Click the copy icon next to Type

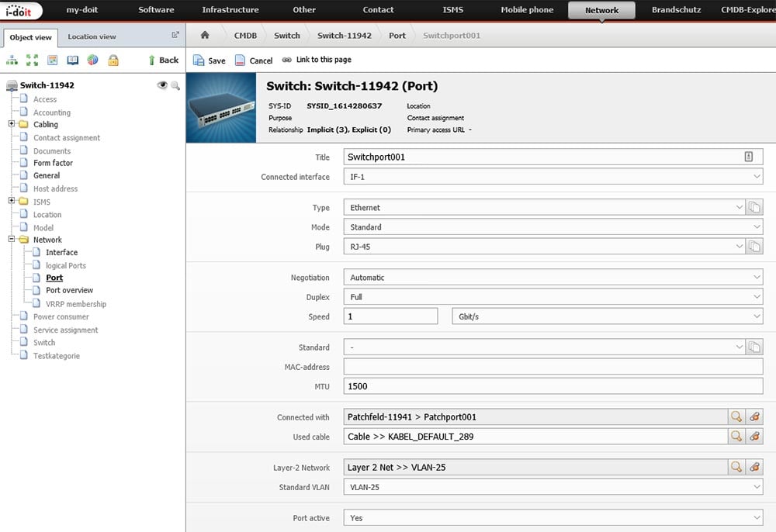point(754,207)
